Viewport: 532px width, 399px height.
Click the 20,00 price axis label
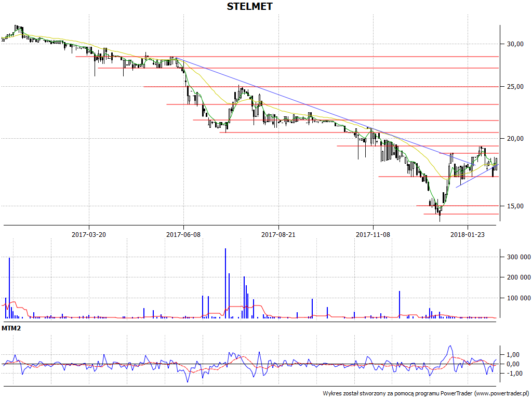pyautogui.click(x=515, y=138)
